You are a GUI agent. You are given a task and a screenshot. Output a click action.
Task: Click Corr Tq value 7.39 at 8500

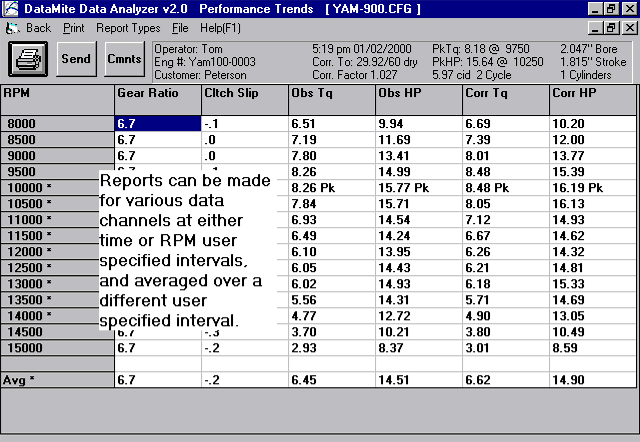coord(506,140)
